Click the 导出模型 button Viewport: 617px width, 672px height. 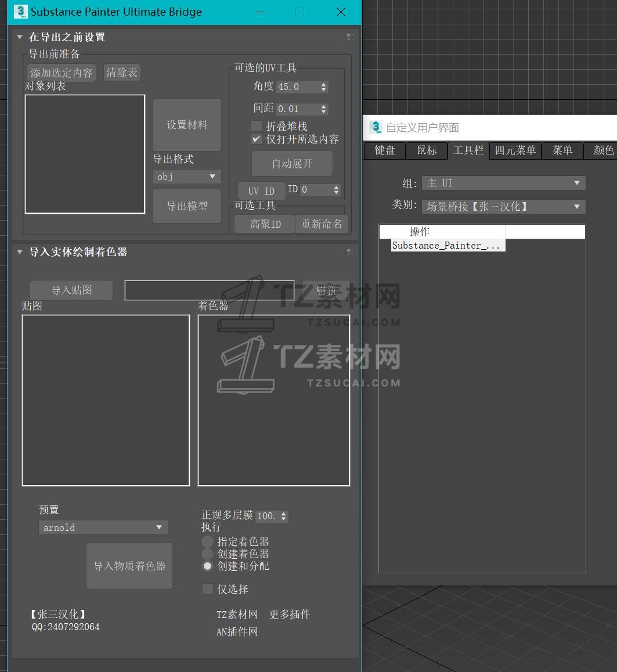[x=187, y=206]
